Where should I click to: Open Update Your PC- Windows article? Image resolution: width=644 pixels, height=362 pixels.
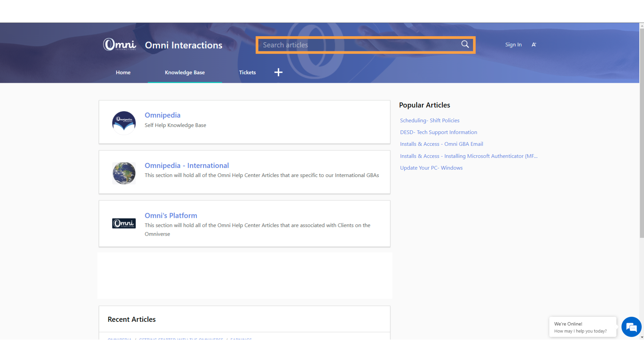tap(431, 168)
